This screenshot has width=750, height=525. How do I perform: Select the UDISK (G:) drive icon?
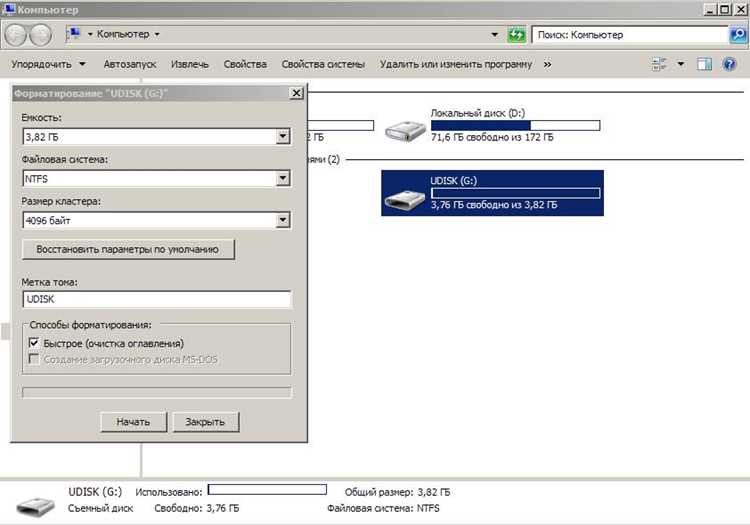405,199
